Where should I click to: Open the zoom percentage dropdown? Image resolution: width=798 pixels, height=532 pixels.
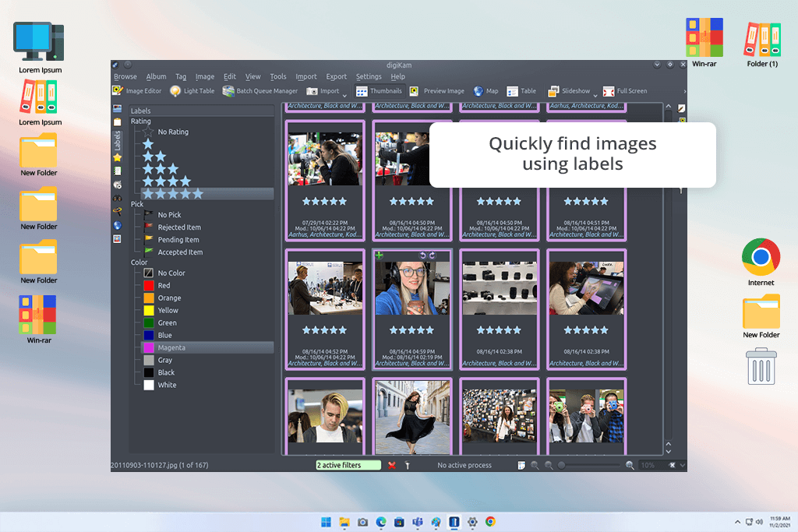tap(683, 465)
